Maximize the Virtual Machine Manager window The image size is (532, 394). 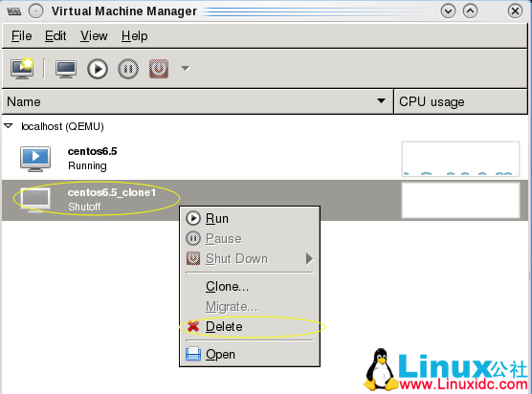coord(470,11)
